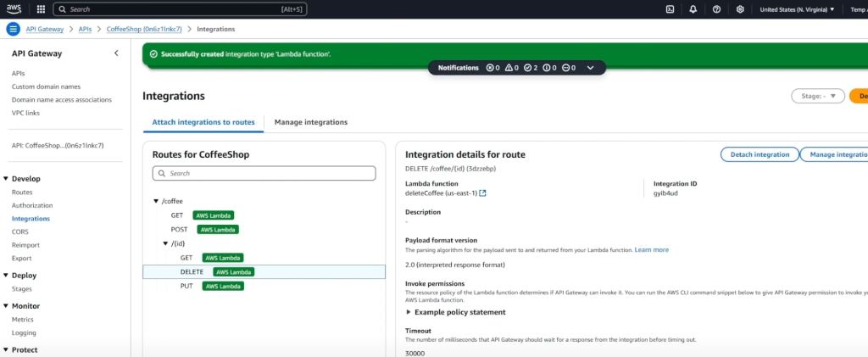The width and height of the screenshot is (868, 357).
Task: Click the error count icon in Notifications
Action: [x=489, y=68]
